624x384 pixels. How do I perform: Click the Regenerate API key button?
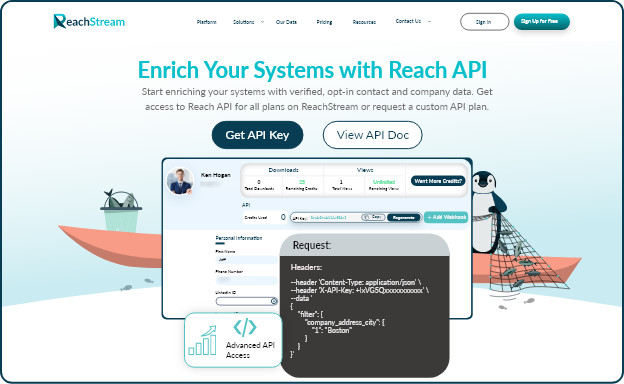[x=404, y=218]
